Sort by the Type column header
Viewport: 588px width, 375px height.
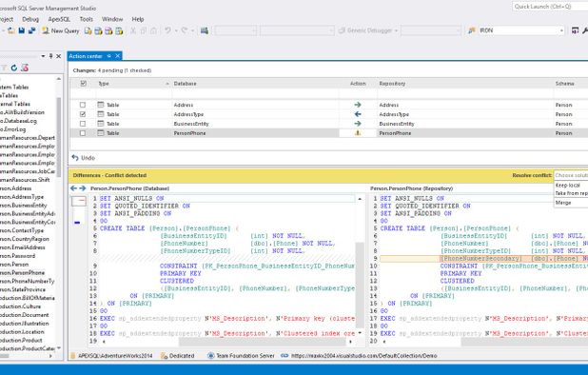pyautogui.click(x=133, y=83)
